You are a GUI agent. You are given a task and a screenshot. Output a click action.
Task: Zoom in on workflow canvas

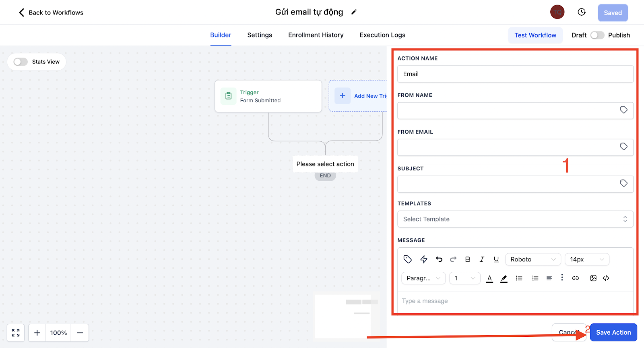[x=37, y=333]
